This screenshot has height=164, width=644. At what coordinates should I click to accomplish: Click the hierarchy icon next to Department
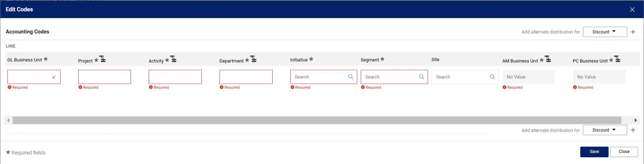click(253, 59)
